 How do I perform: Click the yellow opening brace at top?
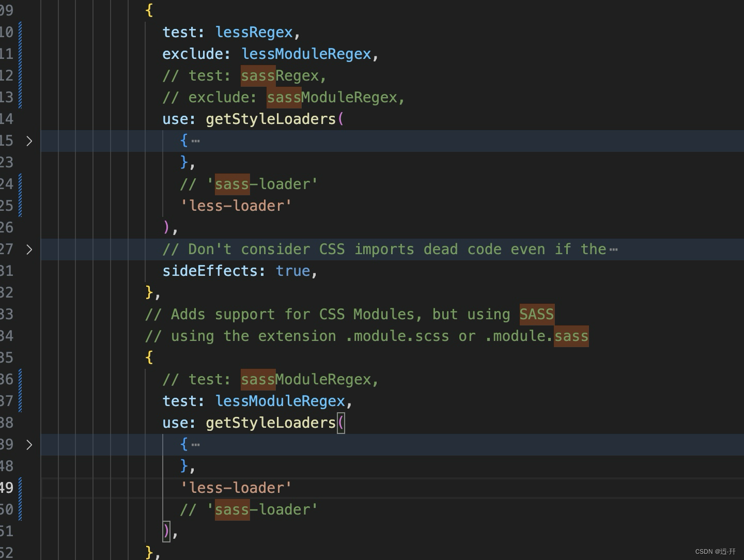(x=149, y=10)
